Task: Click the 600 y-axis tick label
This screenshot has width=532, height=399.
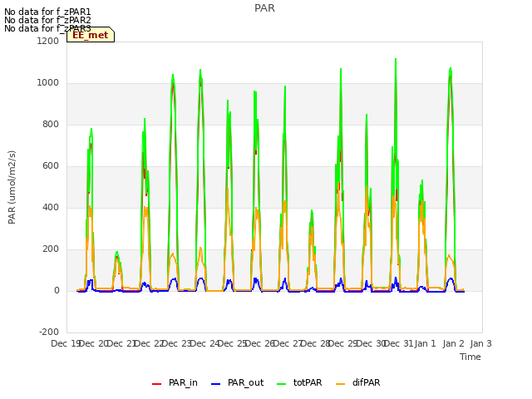Action: pyautogui.click(x=51, y=166)
